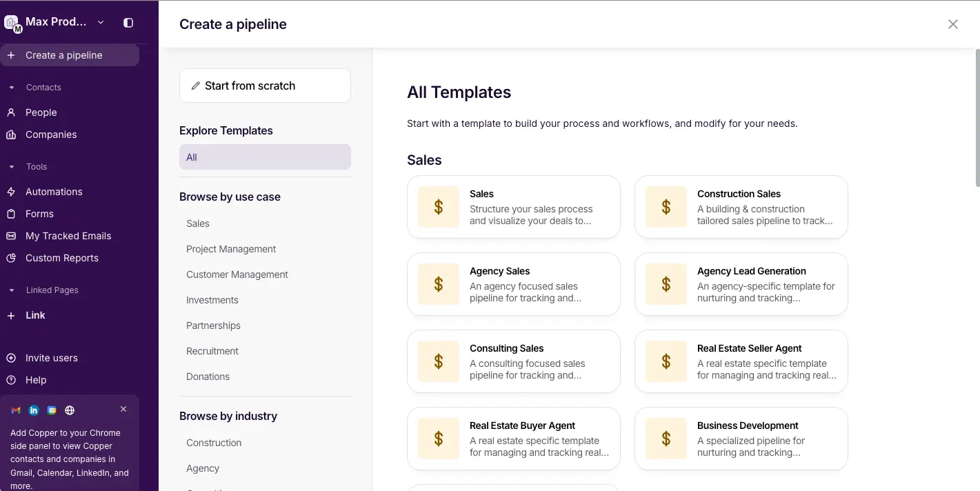
Task: Click Start from scratch
Action: (265, 86)
